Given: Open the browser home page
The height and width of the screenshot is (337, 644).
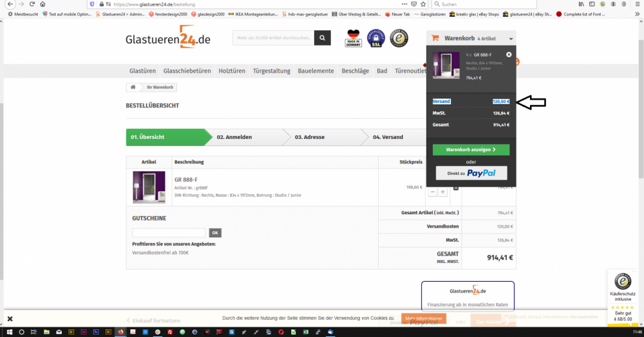Looking at the screenshot, I should tap(43, 4).
